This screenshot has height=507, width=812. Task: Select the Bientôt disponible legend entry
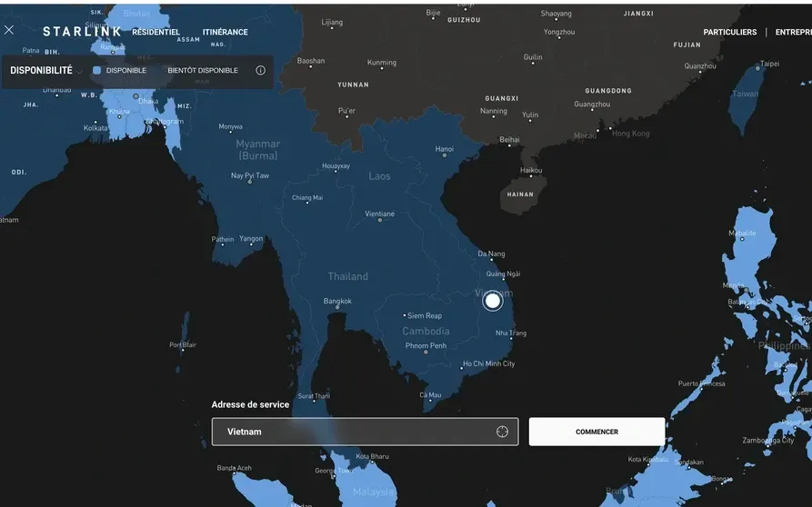pyautogui.click(x=203, y=70)
